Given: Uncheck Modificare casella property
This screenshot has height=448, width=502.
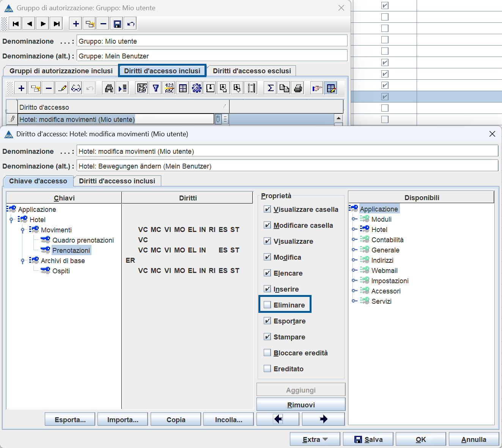Looking at the screenshot, I should click(268, 225).
